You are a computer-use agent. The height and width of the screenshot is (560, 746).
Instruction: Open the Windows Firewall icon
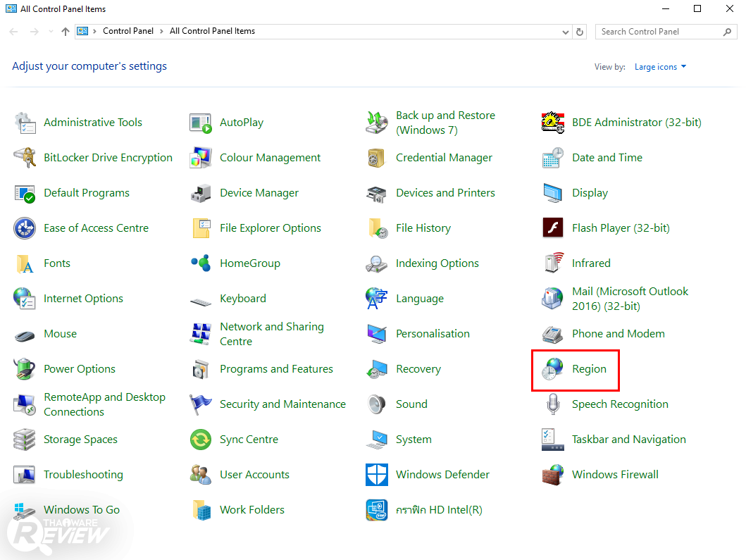pos(553,475)
